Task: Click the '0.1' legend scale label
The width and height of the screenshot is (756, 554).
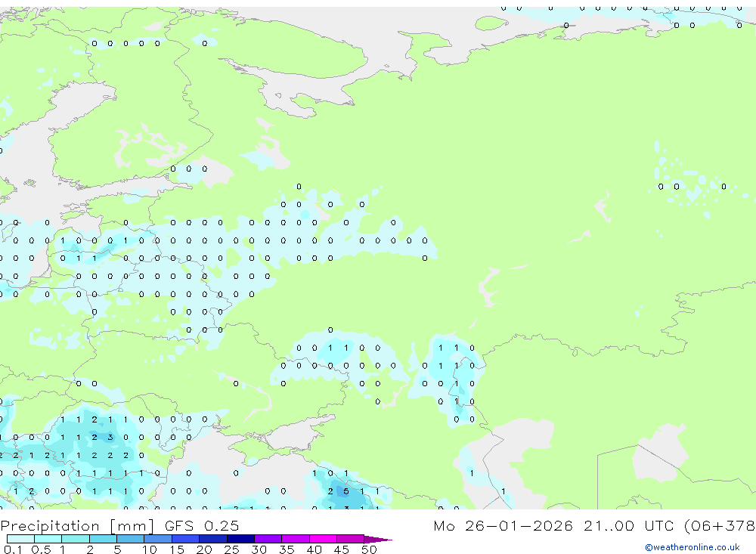Action: coord(13,549)
